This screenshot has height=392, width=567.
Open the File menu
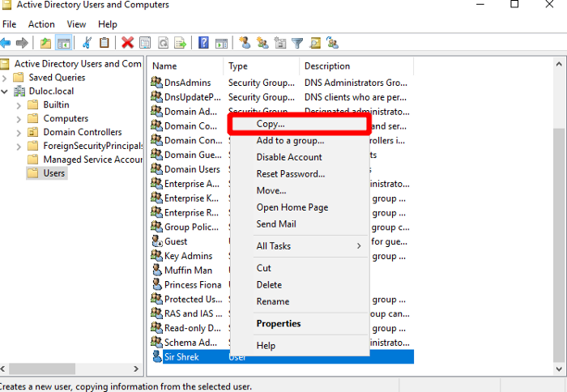[x=10, y=24]
